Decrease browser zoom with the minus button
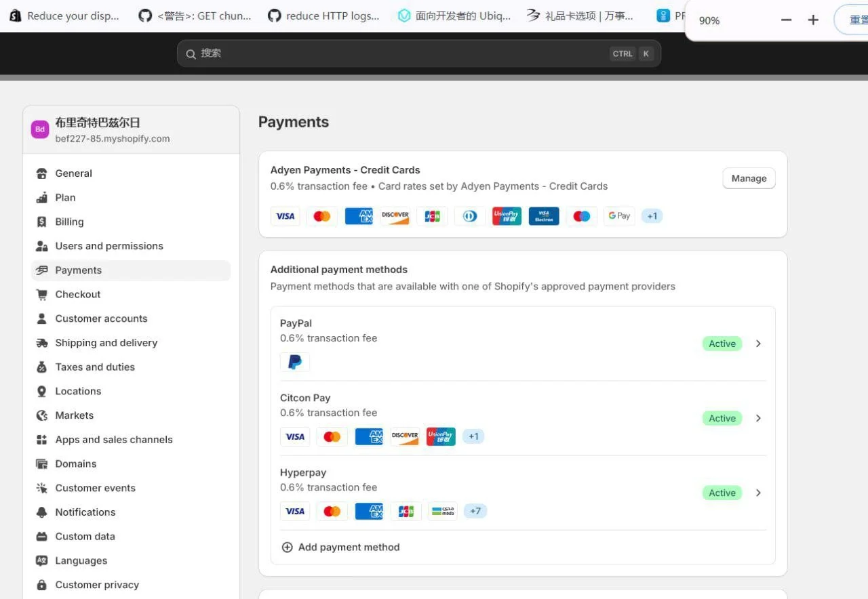The image size is (868, 599). coord(787,20)
